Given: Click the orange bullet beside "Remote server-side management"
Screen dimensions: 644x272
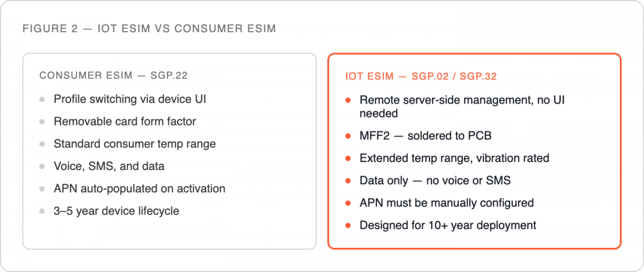Looking at the screenshot, I should (348, 100).
